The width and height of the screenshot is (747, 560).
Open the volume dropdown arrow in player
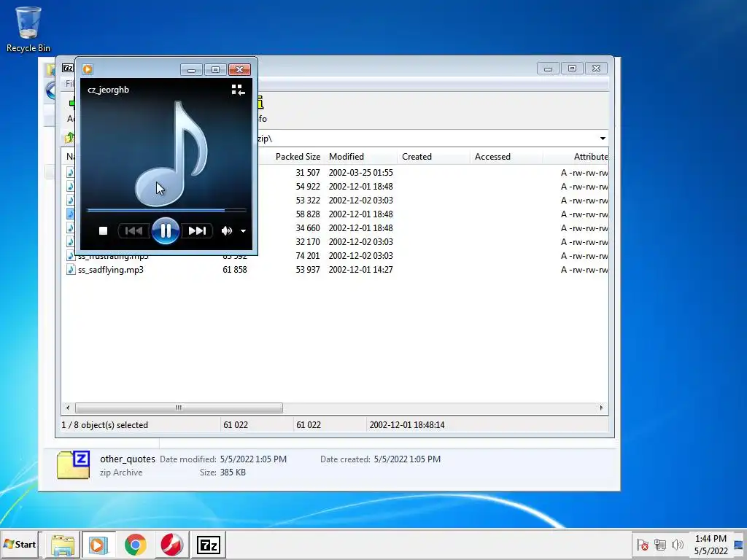pyautogui.click(x=243, y=231)
